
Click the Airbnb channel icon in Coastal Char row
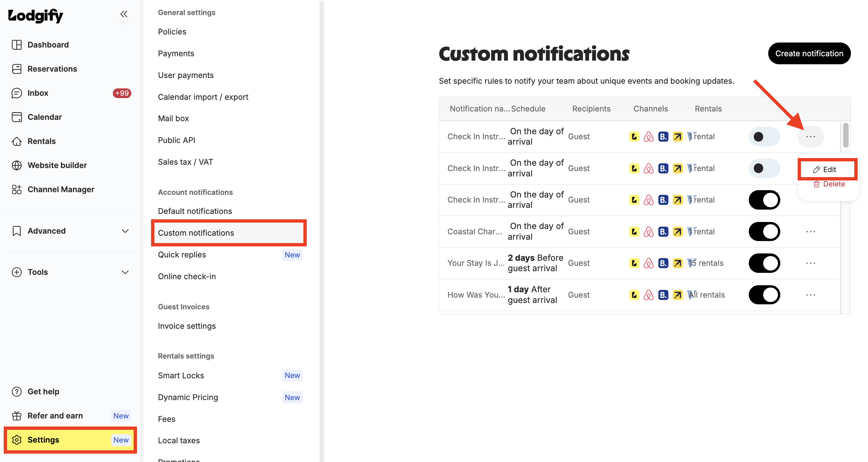648,232
